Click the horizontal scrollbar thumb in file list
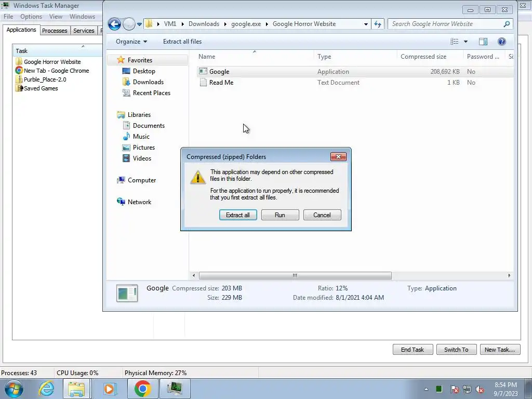 pyautogui.click(x=295, y=275)
